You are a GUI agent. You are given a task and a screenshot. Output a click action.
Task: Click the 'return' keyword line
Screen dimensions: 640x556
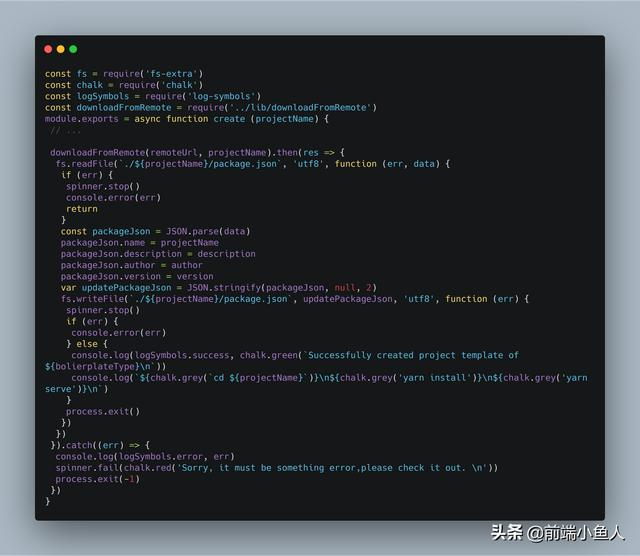[82, 209]
